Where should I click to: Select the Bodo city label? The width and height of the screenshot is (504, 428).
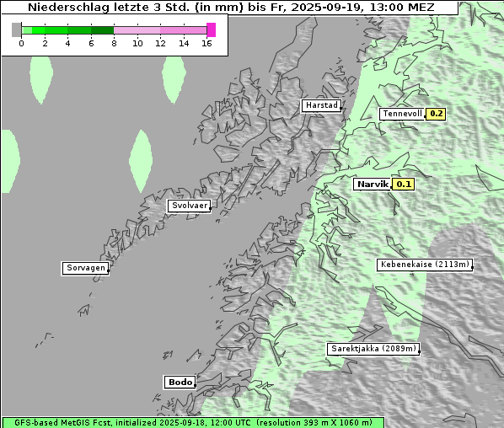click(x=180, y=382)
